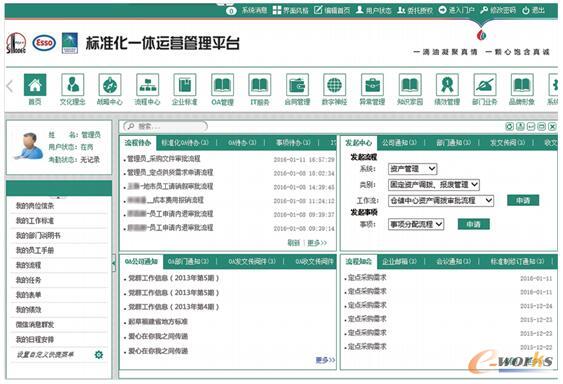
Task: Open 起草福建省地方标准 notice
Action: tap(158, 322)
